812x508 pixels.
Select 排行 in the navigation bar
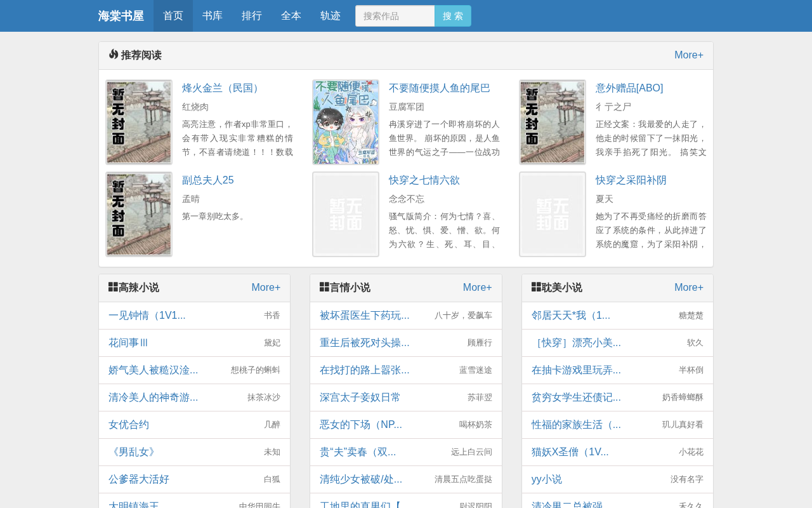(252, 16)
